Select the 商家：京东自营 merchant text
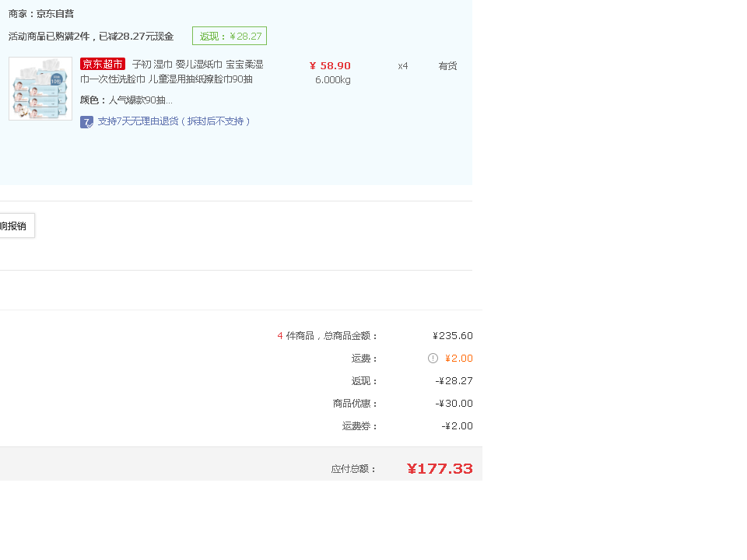This screenshot has width=747, height=560. point(41,14)
